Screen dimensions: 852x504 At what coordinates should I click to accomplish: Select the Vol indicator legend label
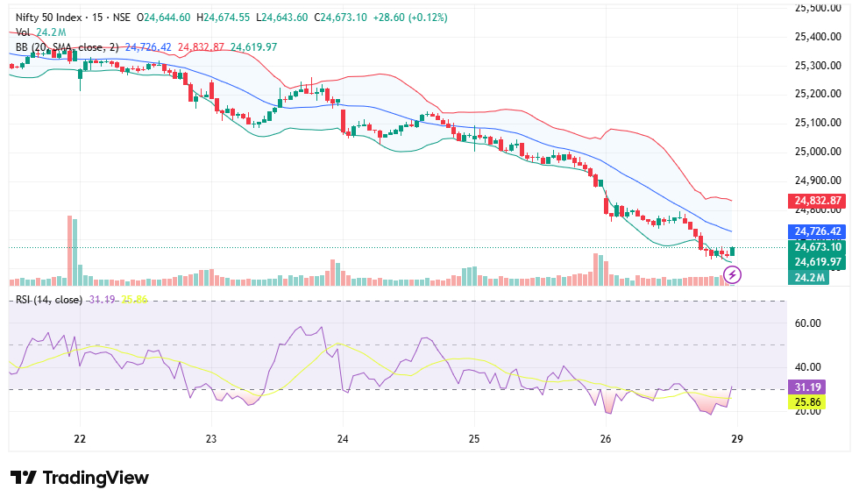pos(23,32)
